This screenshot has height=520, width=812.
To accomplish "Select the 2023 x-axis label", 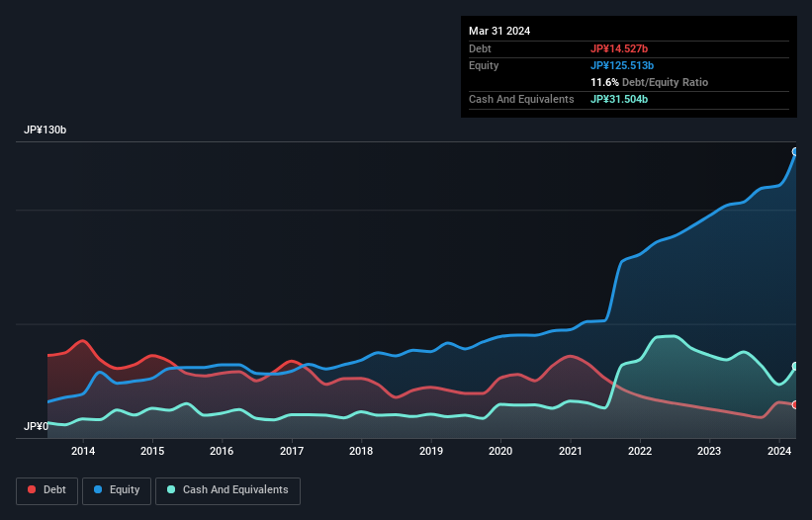I will pos(709,451).
